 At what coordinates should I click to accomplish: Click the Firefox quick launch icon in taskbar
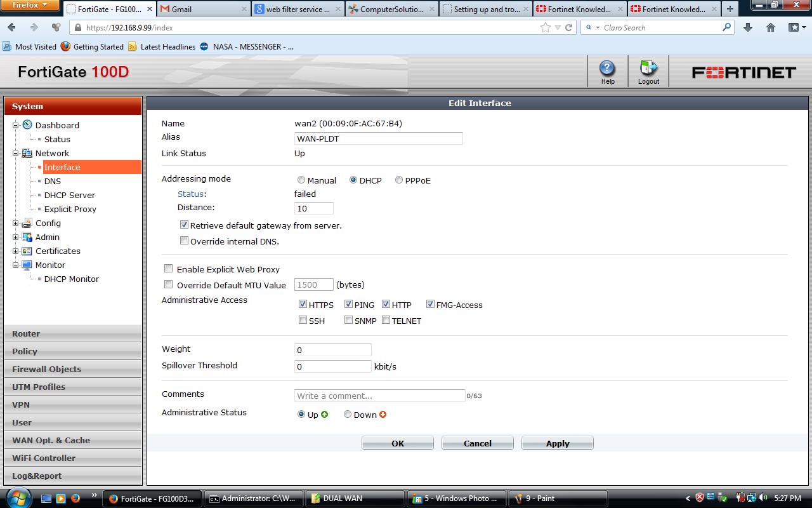pos(75,498)
